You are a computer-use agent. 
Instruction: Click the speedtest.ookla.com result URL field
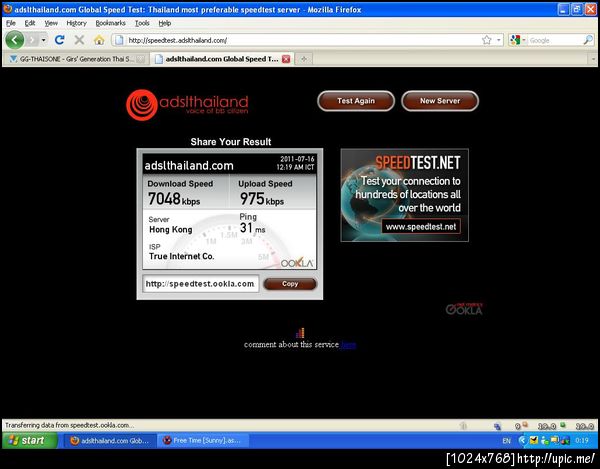click(x=201, y=284)
